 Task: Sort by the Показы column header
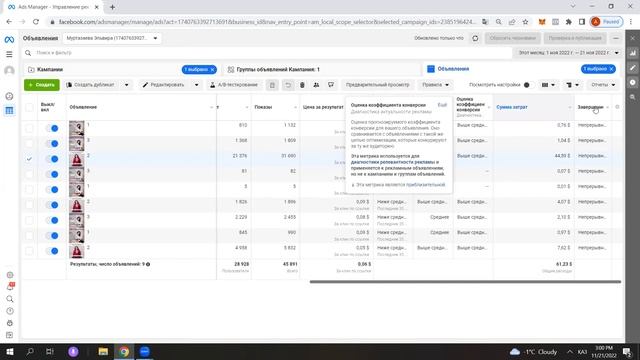[x=263, y=107]
